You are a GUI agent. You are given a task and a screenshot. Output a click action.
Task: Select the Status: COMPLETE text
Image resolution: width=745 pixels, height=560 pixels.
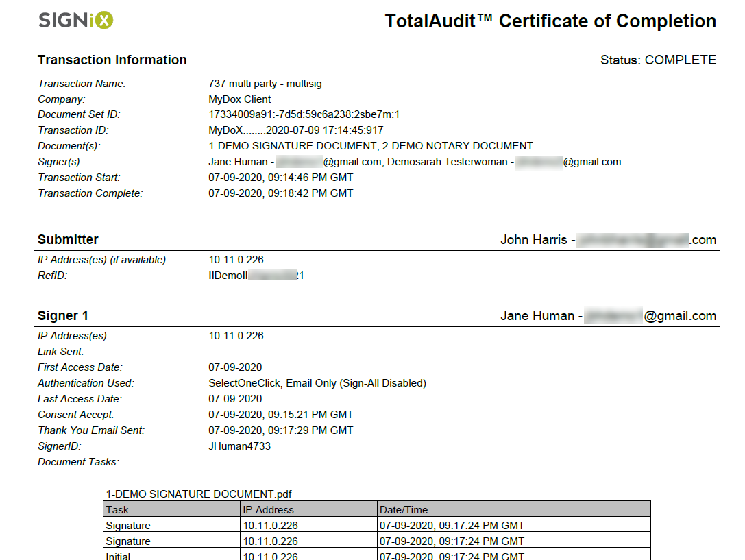tap(658, 60)
